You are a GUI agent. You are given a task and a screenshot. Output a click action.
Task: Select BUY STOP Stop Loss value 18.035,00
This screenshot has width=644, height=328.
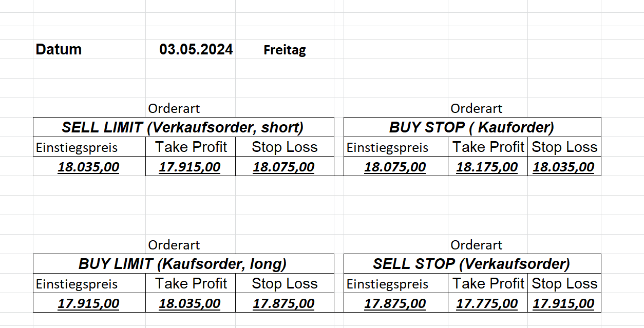pos(563,167)
